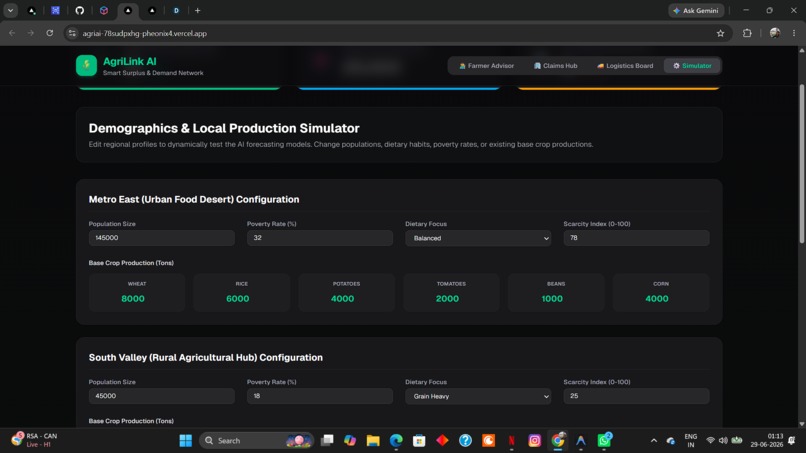Click the Chrome taskbar icon
The image size is (806, 453).
(558, 441)
